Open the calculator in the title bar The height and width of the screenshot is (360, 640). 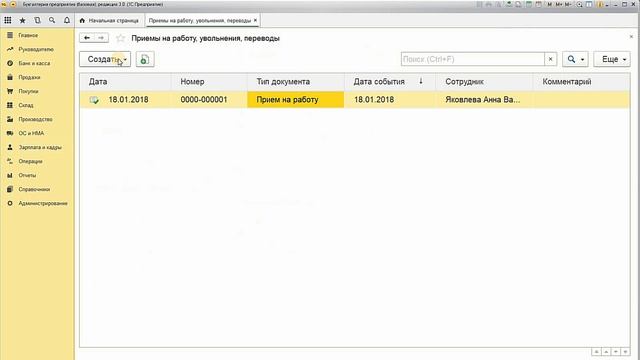[x=529, y=4]
